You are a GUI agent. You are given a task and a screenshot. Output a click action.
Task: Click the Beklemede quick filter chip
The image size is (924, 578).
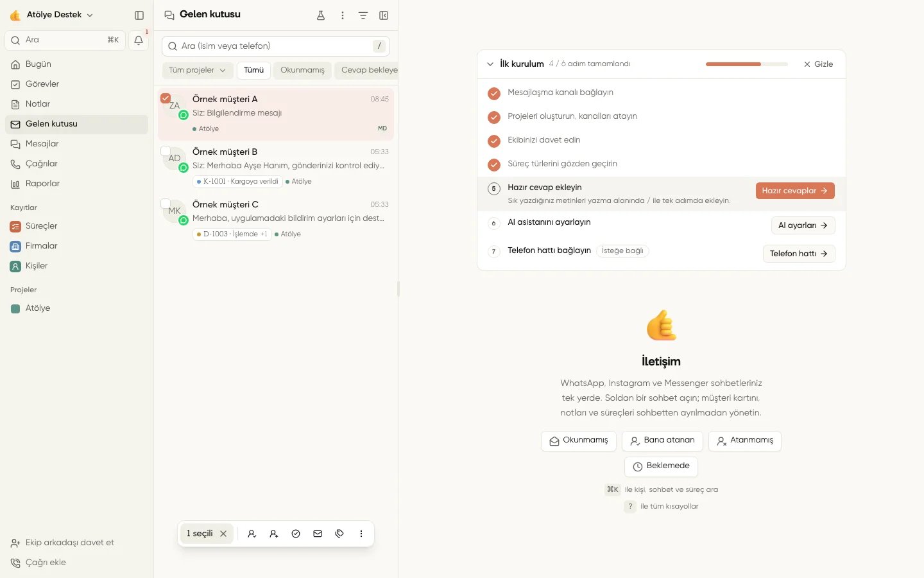click(x=661, y=467)
